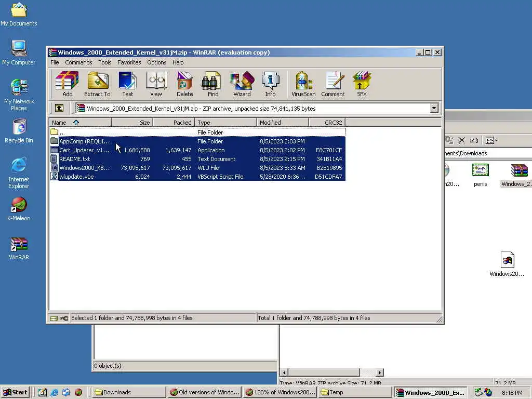Open the Commands menu
The height and width of the screenshot is (399, 532).
(x=79, y=62)
